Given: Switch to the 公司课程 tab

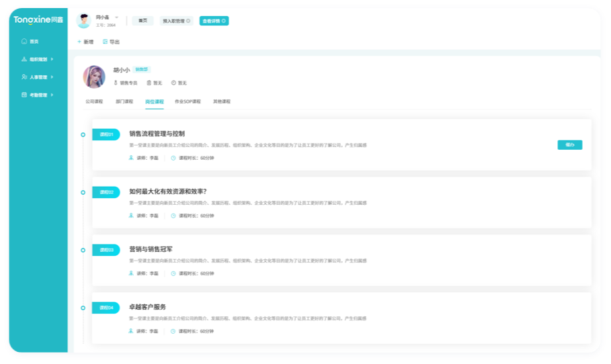Looking at the screenshot, I should coord(94,101).
